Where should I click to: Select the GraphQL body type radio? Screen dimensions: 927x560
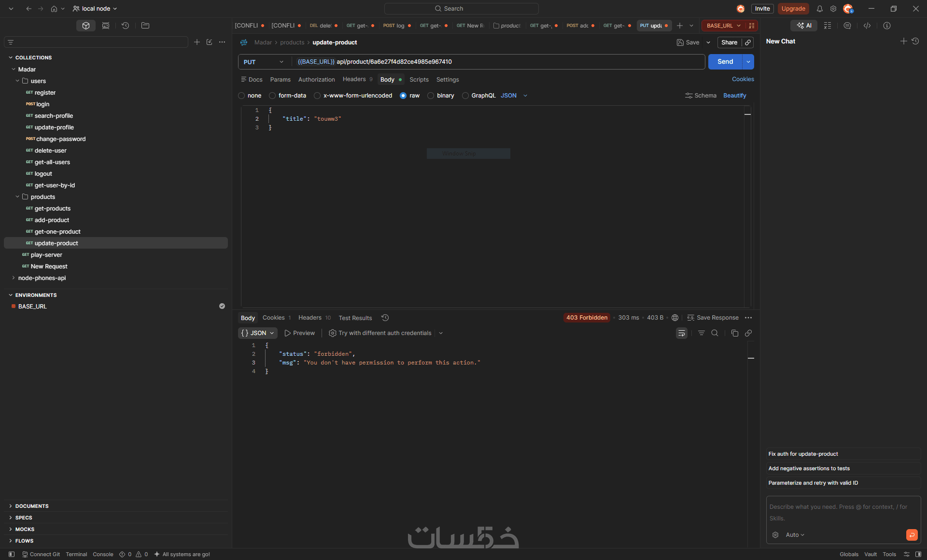(x=465, y=96)
